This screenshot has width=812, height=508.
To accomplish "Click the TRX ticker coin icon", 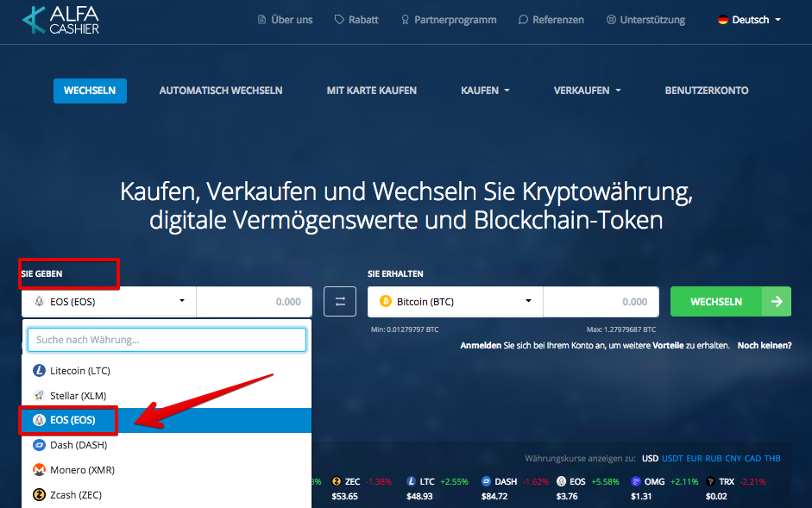I will [710, 481].
